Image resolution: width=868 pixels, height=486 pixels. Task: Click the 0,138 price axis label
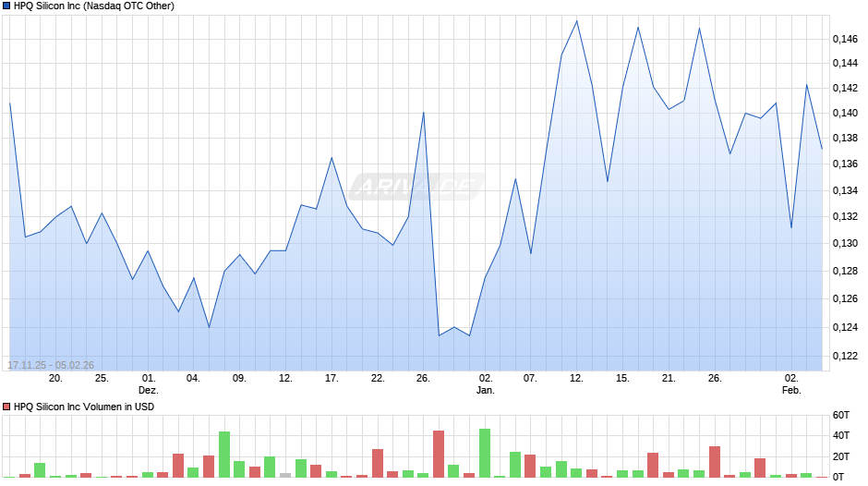pyautogui.click(x=845, y=138)
